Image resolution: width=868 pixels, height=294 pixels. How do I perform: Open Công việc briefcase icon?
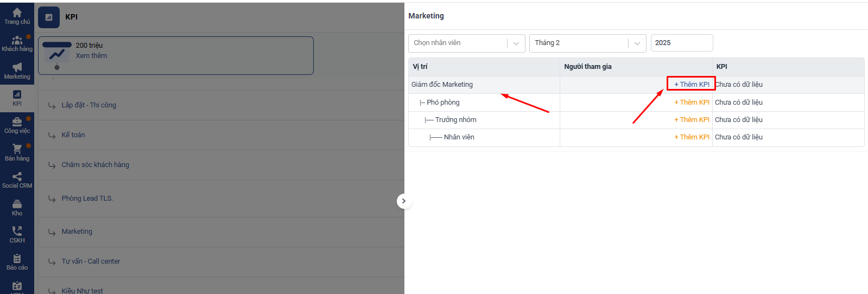pos(17,122)
